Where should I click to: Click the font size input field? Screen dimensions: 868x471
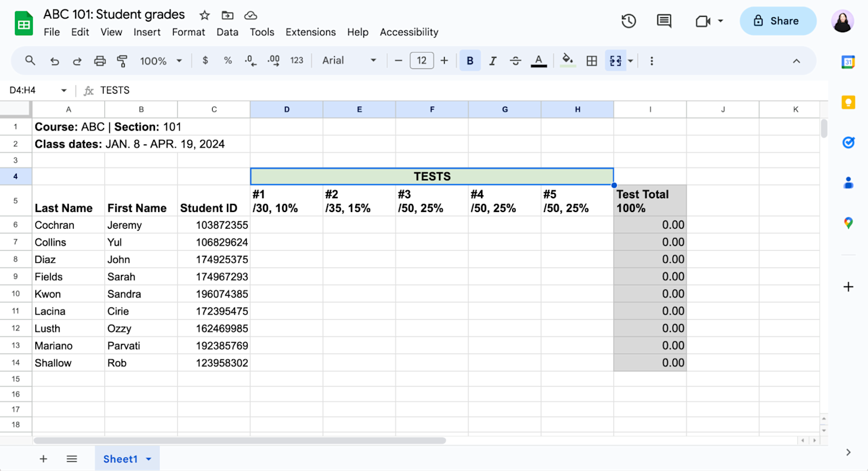coord(422,60)
